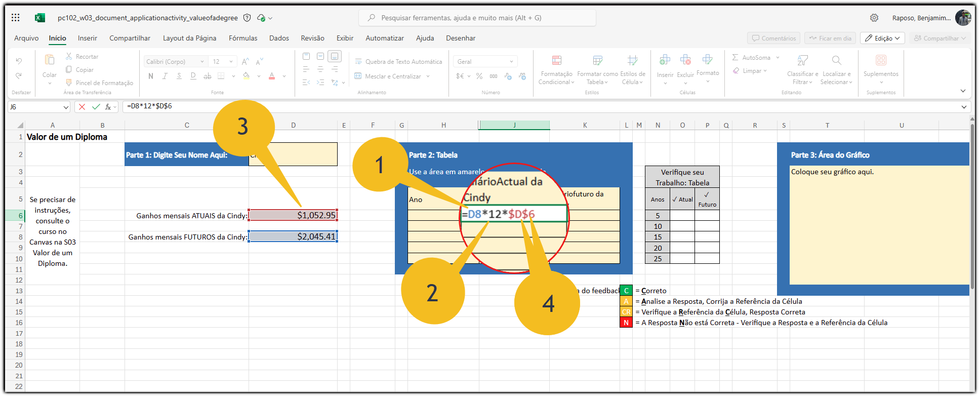Click the text orientation icon
The width and height of the screenshot is (980, 397).
pos(335,83)
